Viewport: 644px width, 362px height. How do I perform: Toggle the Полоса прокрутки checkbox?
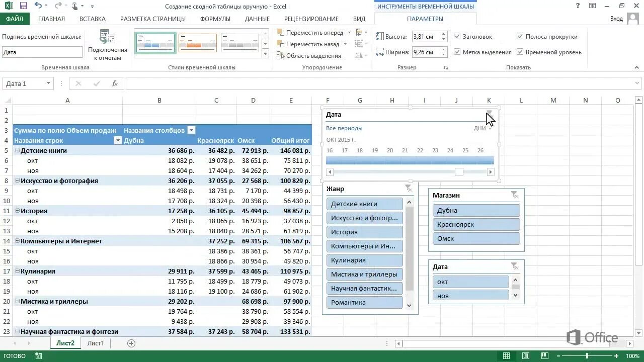(520, 37)
